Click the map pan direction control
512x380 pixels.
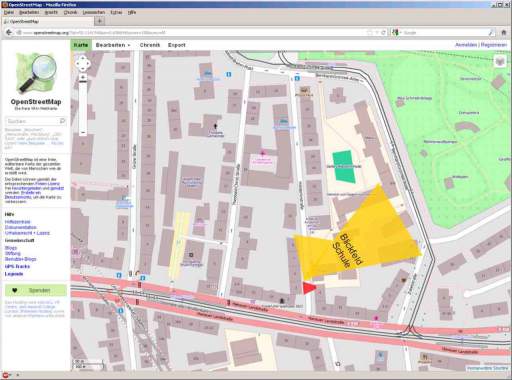[x=83, y=63]
